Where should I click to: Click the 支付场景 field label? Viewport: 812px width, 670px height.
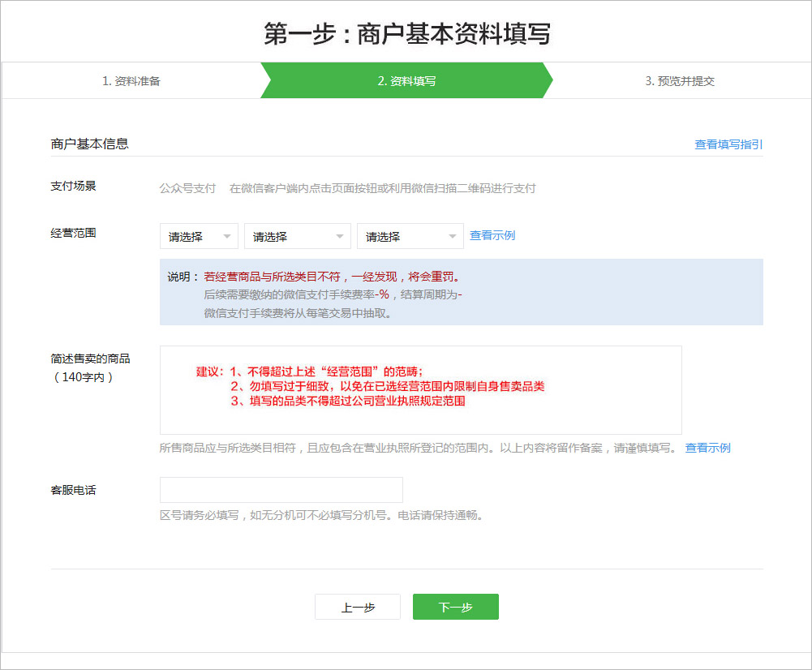(x=74, y=187)
